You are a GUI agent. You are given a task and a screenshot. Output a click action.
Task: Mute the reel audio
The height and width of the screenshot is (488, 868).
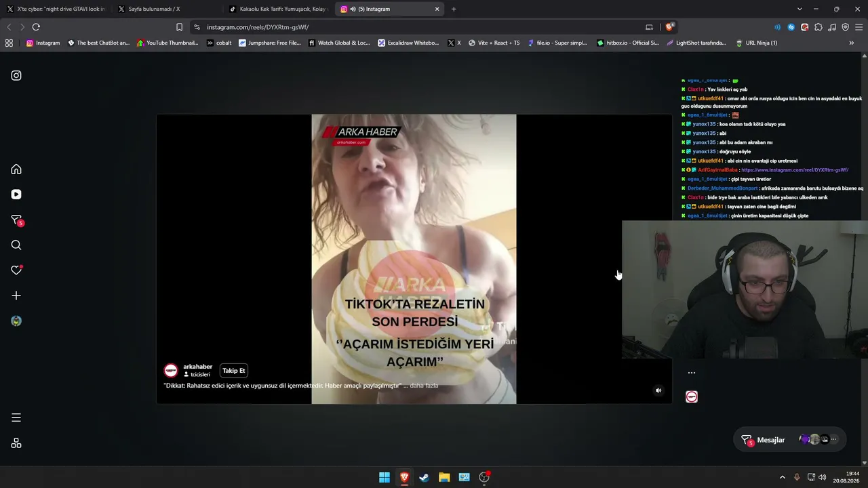(x=658, y=390)
